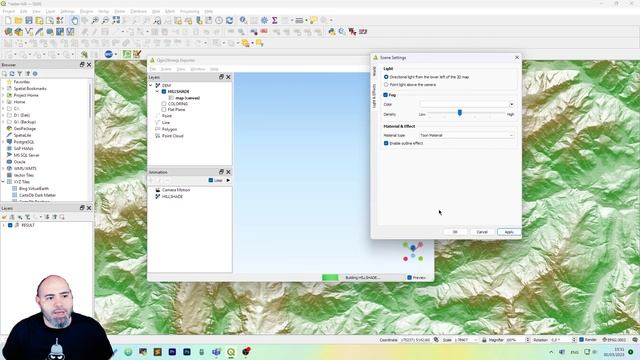The height and width of the screenshot is (360, 640).
Task: Select the Identify Features tool
Action: [244, 20]
